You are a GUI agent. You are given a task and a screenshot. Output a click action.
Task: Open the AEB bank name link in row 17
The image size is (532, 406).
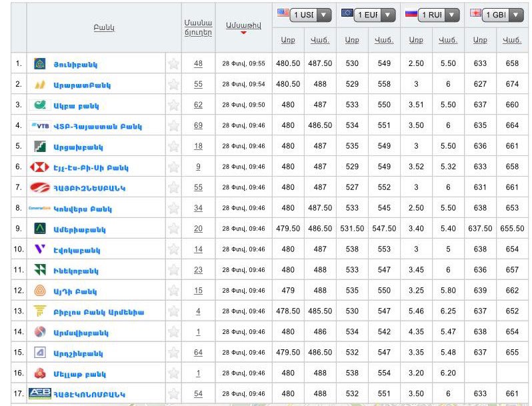click(x=89, y=395)
